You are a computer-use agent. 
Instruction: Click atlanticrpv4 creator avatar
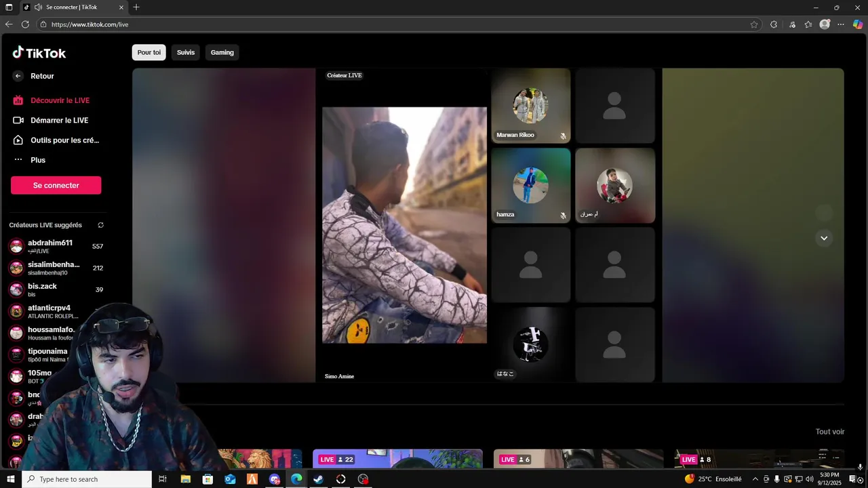click(x=16, y=311)
